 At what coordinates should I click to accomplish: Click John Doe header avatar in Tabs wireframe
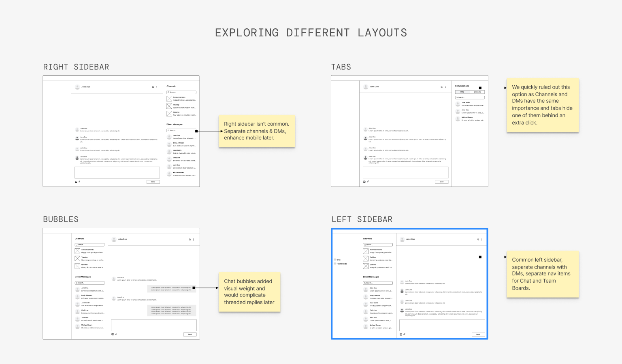366,87
